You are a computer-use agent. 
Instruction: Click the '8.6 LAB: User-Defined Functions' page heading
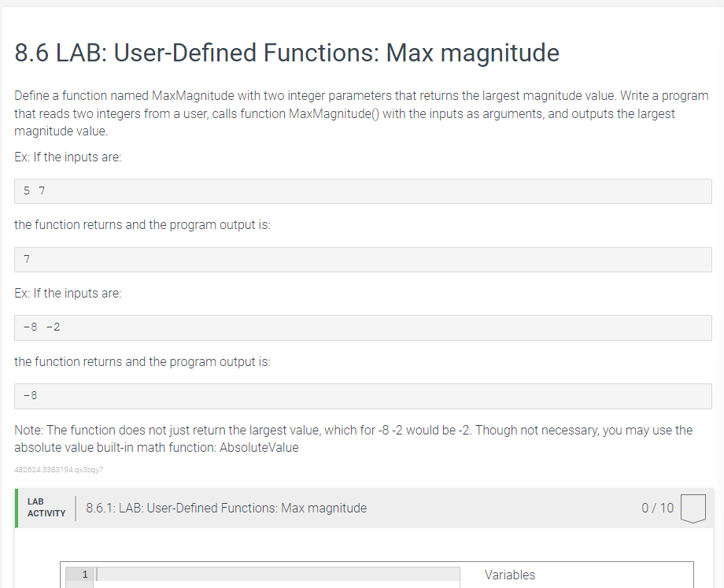coord(286,53)
